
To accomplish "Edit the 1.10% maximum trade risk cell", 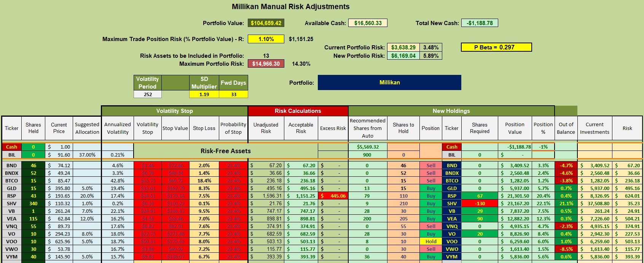I will [x=266, y=39].
